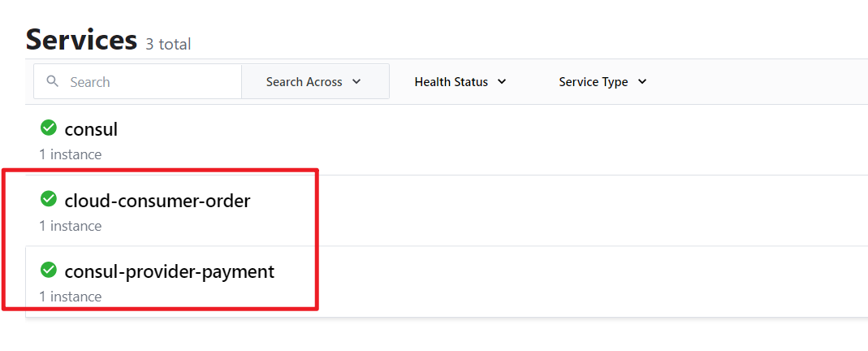Click "1 instance" under consul-provider-payment
The width and height of the screenshot is (868, 351).
70,297
